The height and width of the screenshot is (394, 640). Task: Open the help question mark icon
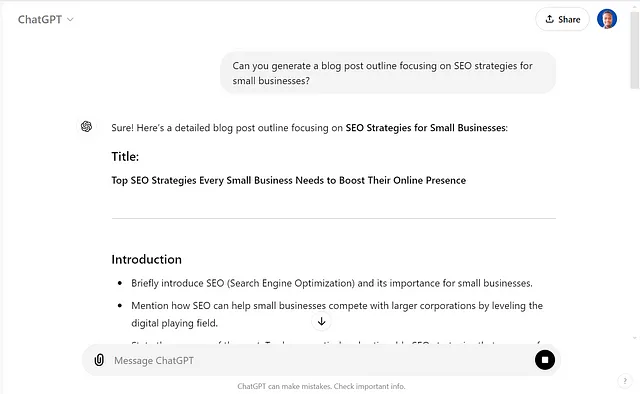coord(624,381)
